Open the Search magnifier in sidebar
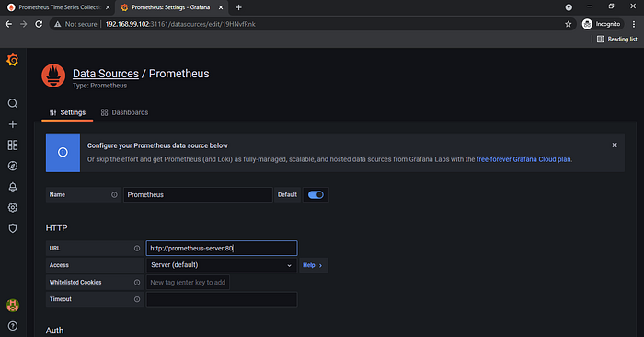This screenshot has height=337, width=644. 13,103
